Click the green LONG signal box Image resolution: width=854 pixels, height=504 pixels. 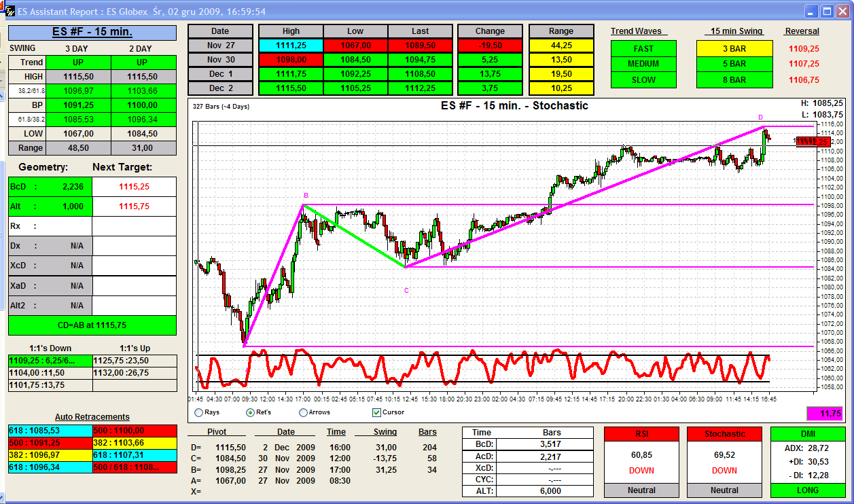(807, 490)
